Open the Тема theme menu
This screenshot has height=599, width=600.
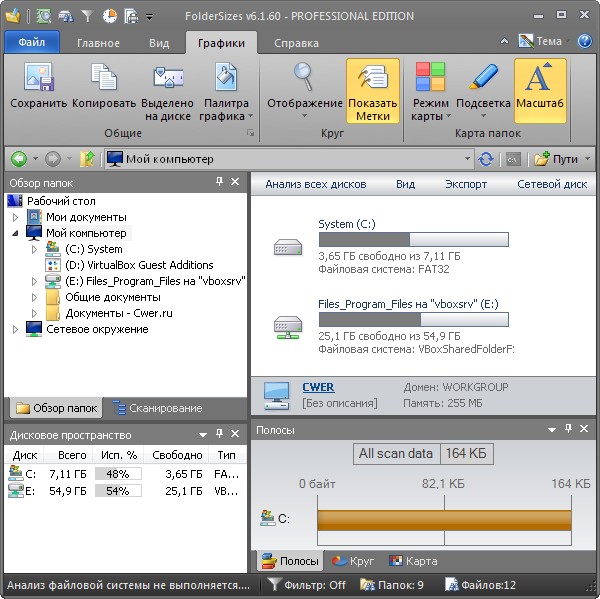(x=543, y=41)
